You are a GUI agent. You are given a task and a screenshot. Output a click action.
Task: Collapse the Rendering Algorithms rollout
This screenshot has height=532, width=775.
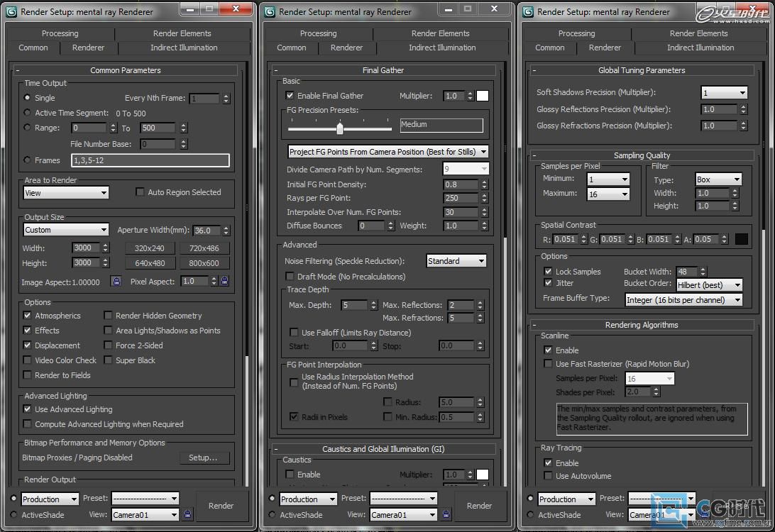click(x=534, y=325)
